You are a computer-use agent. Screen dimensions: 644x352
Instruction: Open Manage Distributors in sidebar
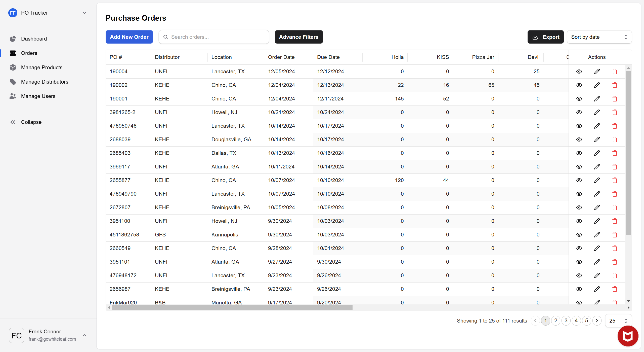click(x=45, y=82)
